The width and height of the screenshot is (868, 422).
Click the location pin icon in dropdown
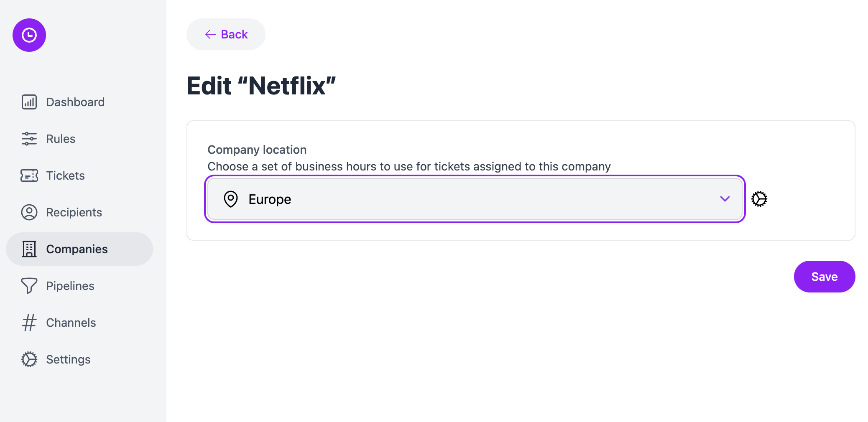pos(231,199)
